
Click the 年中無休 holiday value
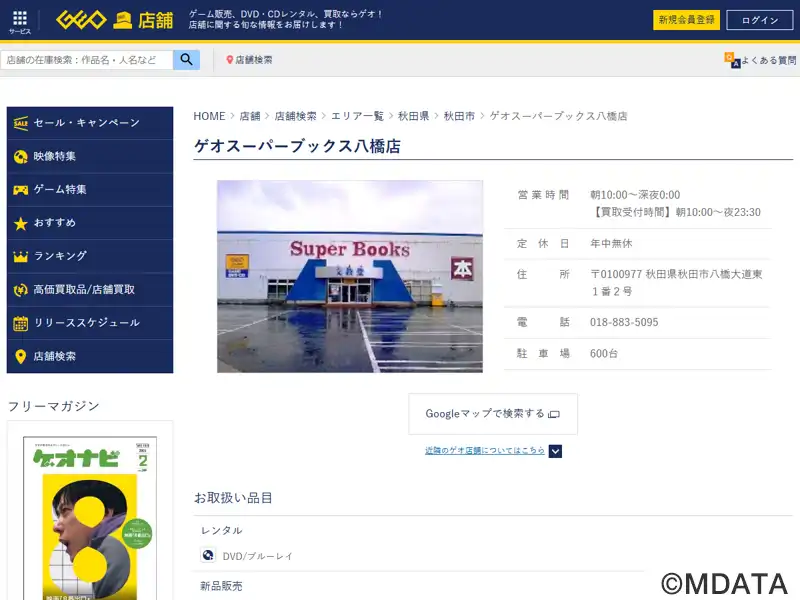pyautogui.click(x=611, y=243)
